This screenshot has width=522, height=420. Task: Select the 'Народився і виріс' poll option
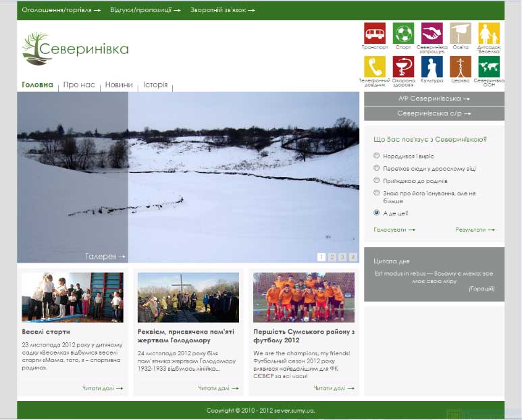[377, 156]
